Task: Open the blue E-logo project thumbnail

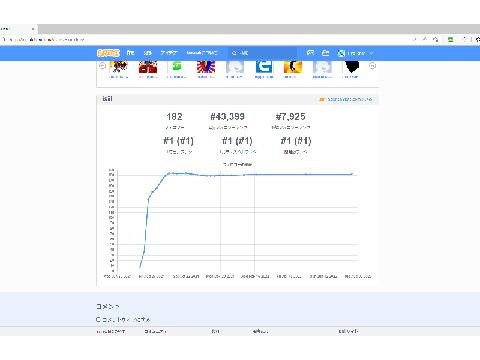Action: tap(264, 67)
